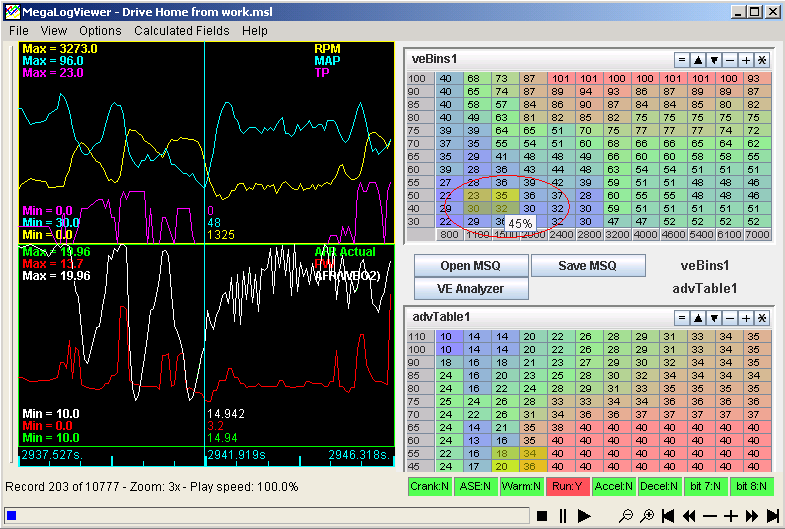Click the red Run:Y status indicator
The image size is (785, 529).
click(567, 486)
